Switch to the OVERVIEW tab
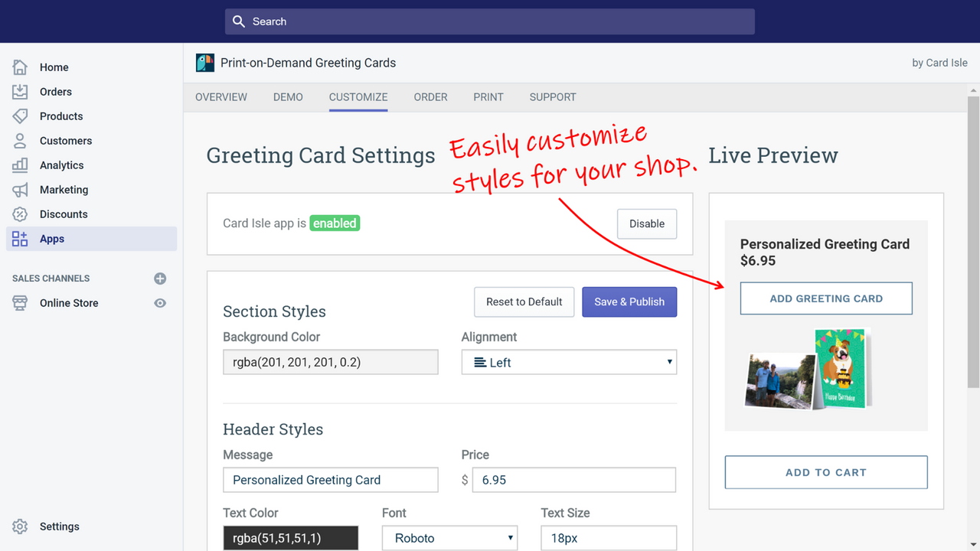This screenshot has height=551, width=980. coord(221,97)
